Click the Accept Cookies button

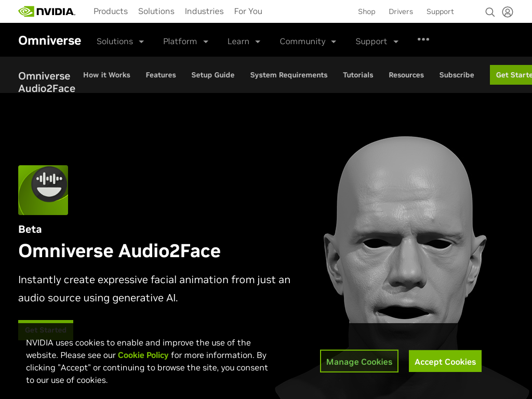click(x=445, y=362)
